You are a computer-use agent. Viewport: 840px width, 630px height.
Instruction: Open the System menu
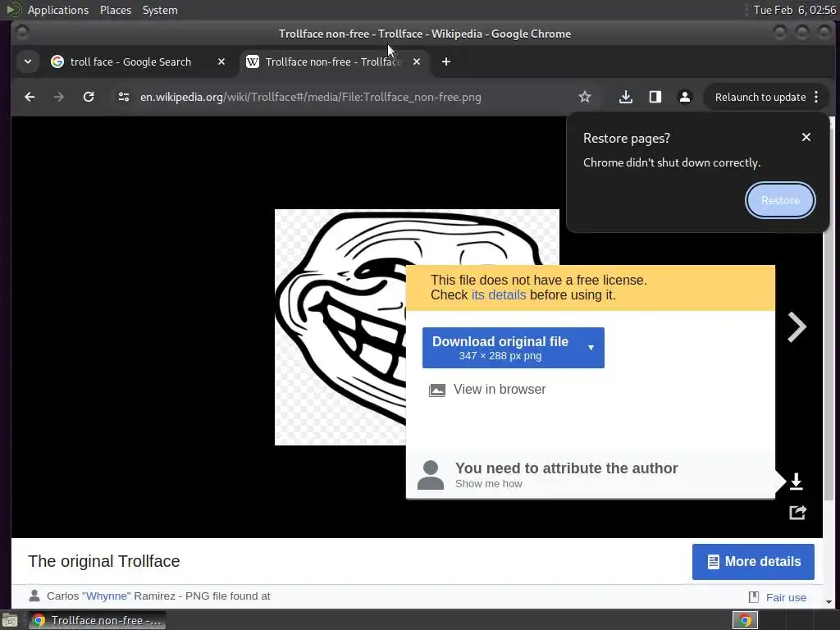[x=160, y=10]
